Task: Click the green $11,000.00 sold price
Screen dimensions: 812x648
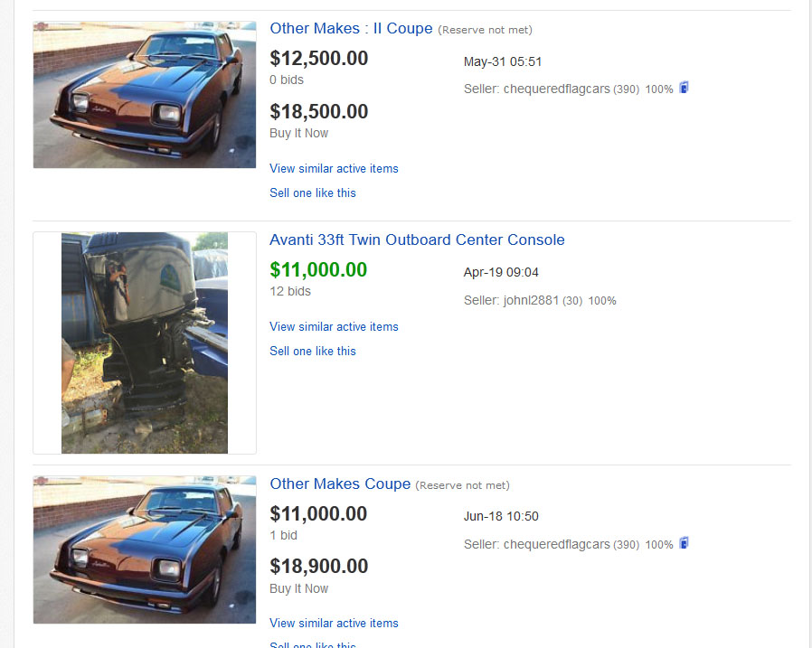Action: [x=318, y=270]
